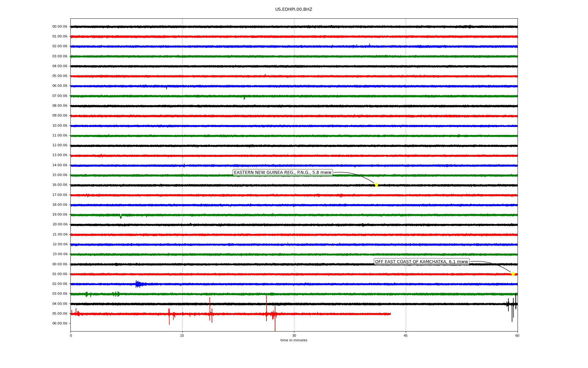Click the 15:00:06 row label
This screenshot has width=588, height=368.
[60, 175]
